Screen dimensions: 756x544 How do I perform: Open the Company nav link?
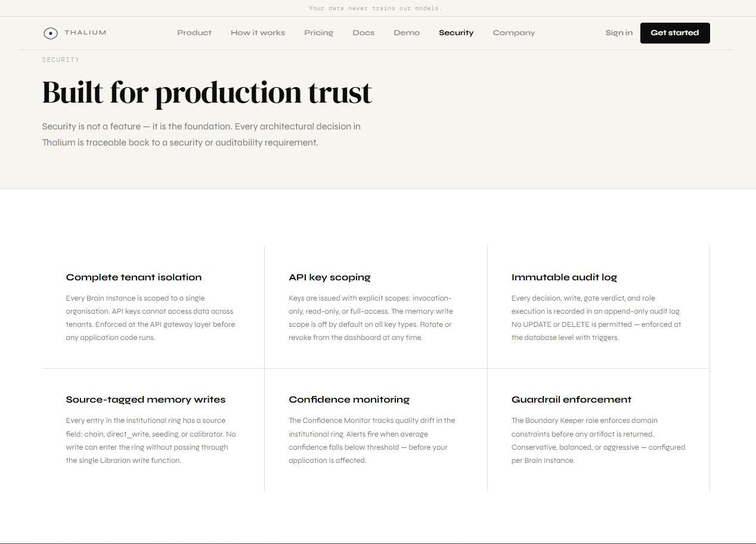513,33
